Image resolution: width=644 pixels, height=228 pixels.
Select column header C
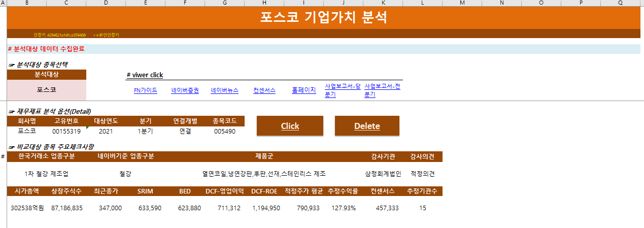pos(66,3)
